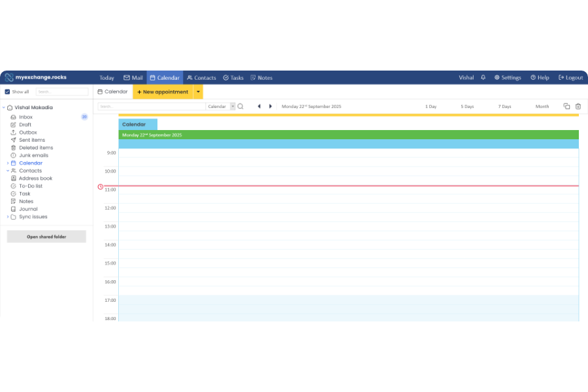
Task: Click the notification bell icon
Action: 483,78
